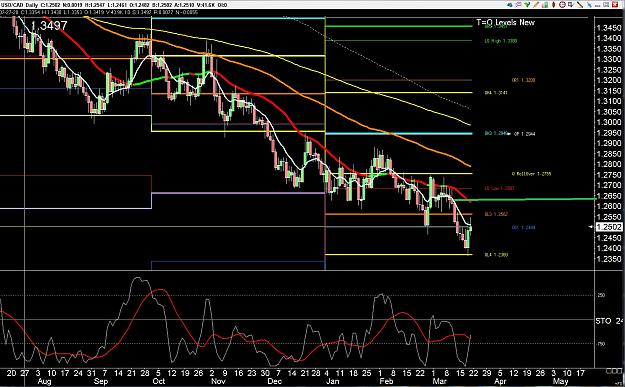The image size is (625, 387).
Task: Click the red 'LO Low' level label
Action: tap(499, 189)
